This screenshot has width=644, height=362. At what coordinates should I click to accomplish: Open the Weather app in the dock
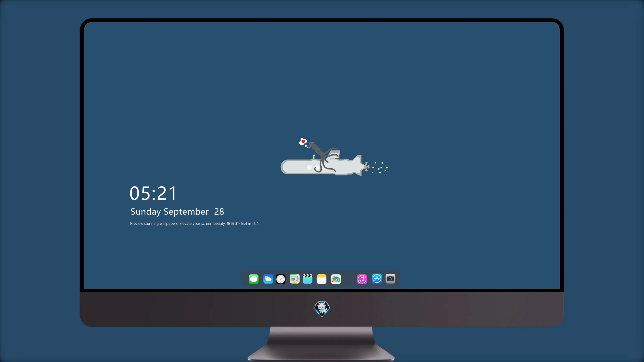[x=268, y=279]
